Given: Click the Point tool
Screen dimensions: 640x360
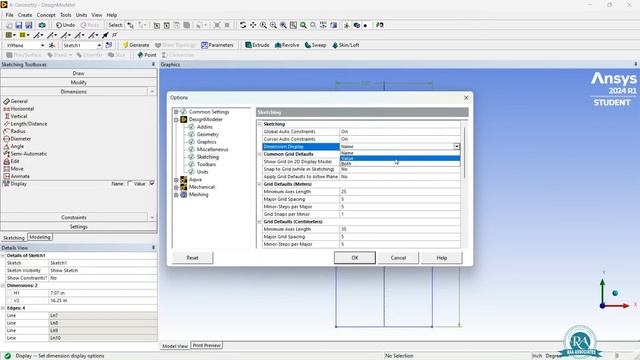Looking at the screenshot, I should [147, 55].
